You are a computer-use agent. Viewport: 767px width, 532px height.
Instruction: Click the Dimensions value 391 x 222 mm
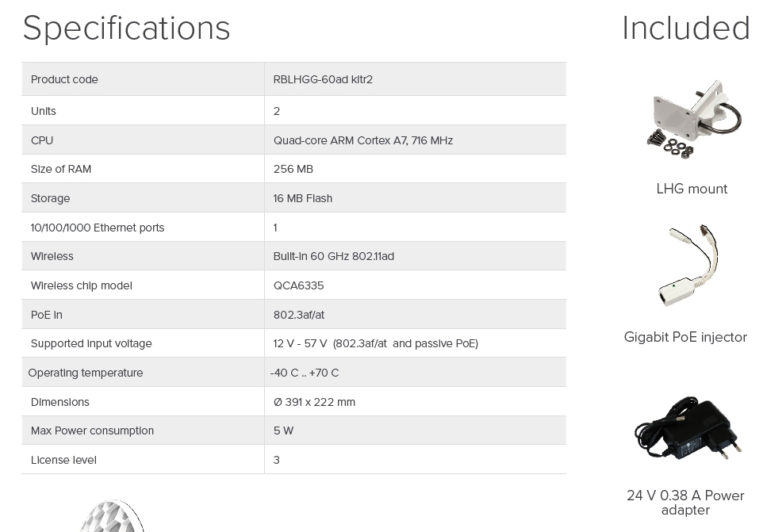[x=314, y=402]
